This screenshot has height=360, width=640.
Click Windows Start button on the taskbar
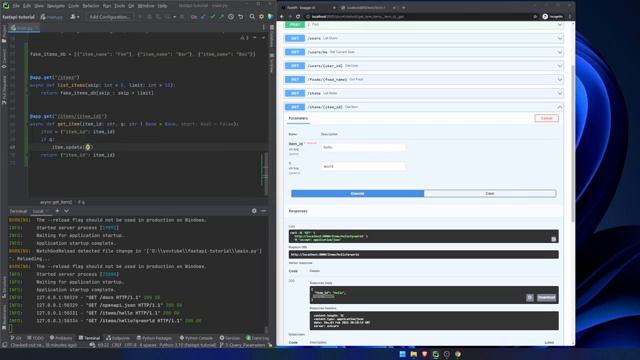coord(402,354)
